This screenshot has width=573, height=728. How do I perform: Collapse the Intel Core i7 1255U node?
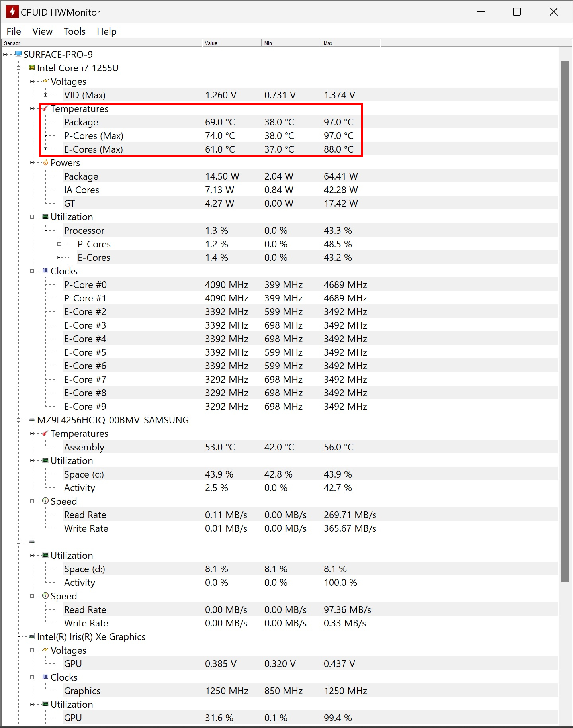18,68
